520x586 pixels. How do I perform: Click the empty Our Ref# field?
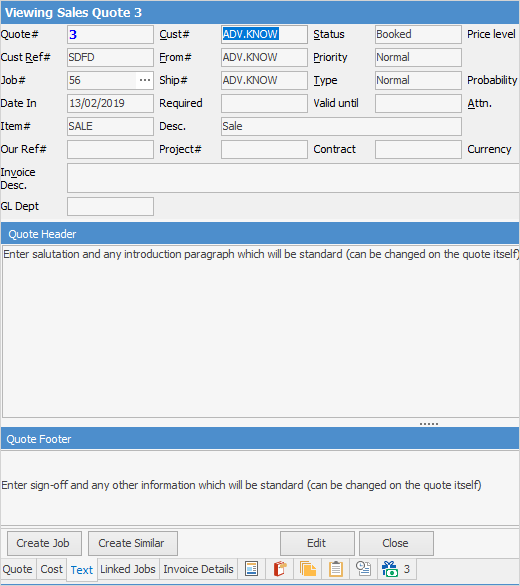click(110, 149)
